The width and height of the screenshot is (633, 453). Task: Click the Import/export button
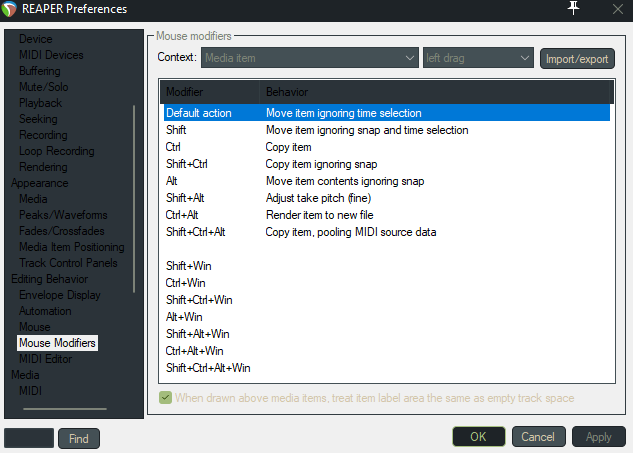click(x=577, y=59)
